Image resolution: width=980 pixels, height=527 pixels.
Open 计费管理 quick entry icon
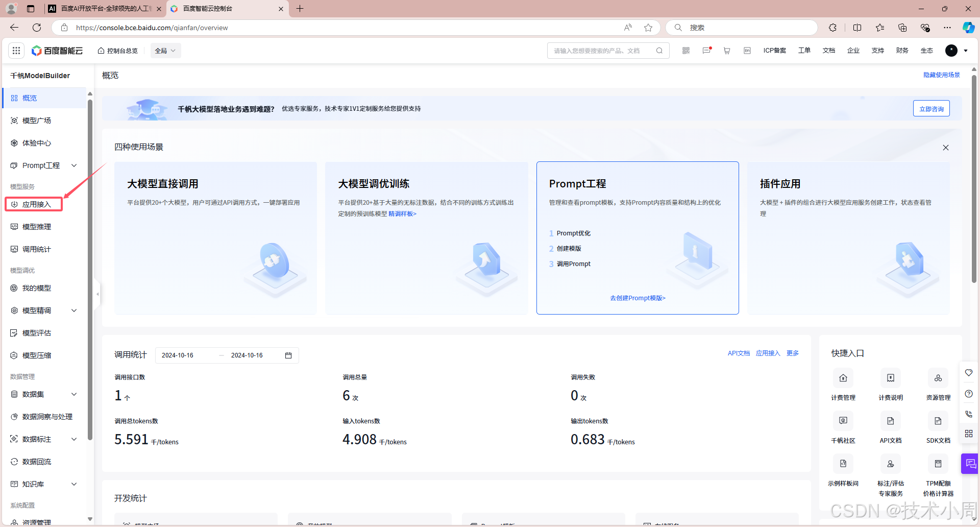[x=843, y=378]
